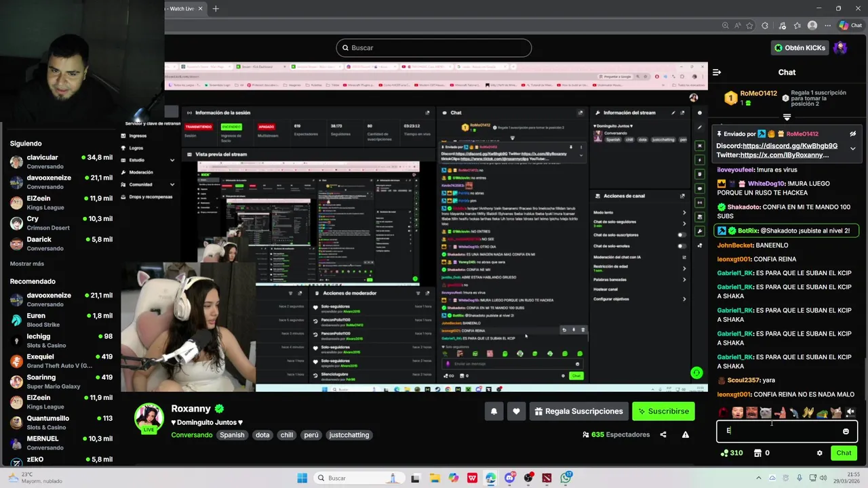The width and height of the screenshot is (868, 488).
Task: Open Dota 2 icon in taskbar
Action: tap(547, 478)
